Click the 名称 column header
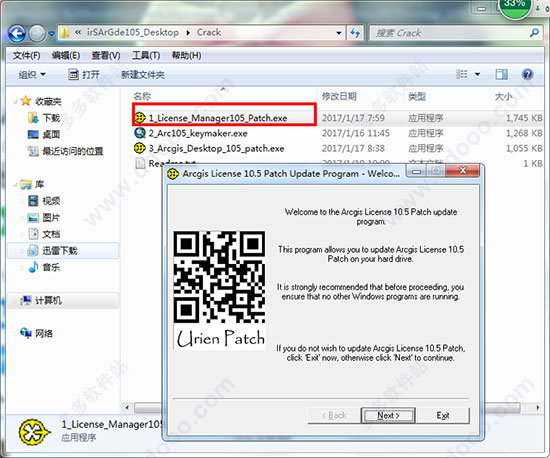Image resolution: width=550 pixels, height=458 pixels. coord(142,96)
